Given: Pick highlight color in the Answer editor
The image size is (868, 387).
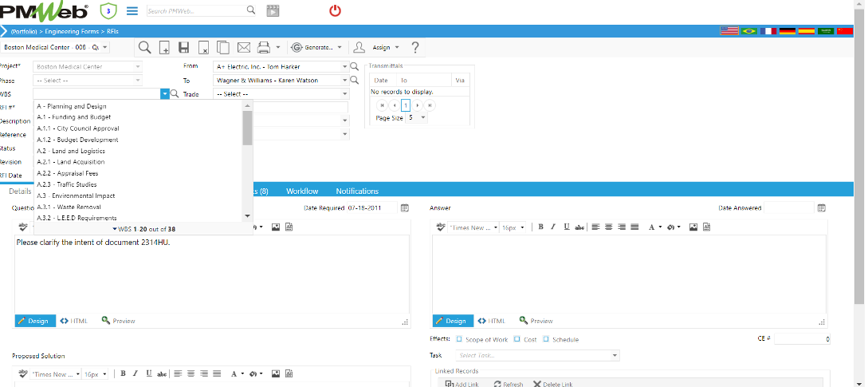Looking at the screenshot, I should (x=673, y=227).
